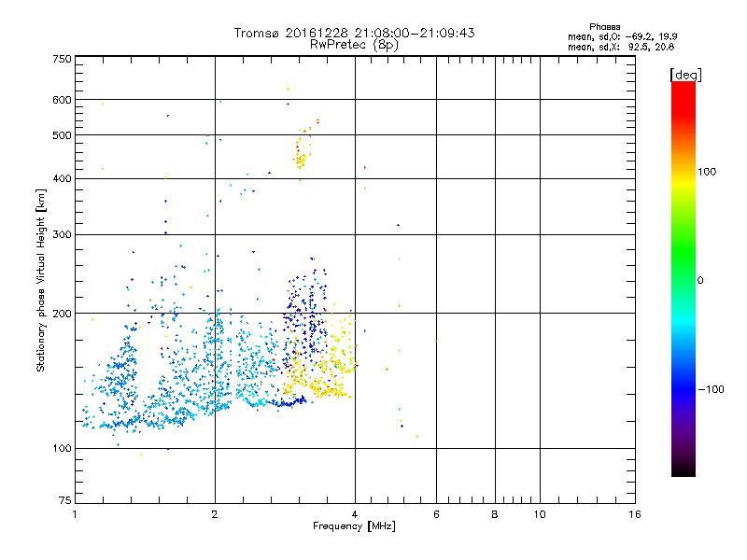Click x-axis tick label '2'
This screenshot has height=560, width=747.
(x=215, y=514)
